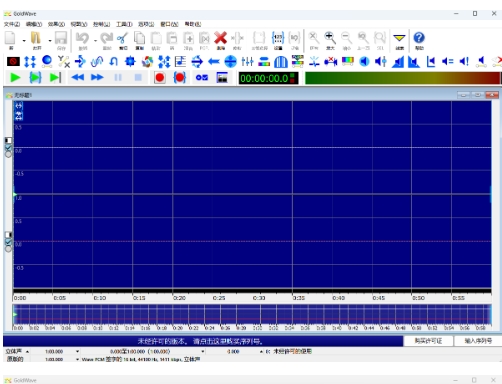Open the selection range dropdown arrow in status bar

point(203,351)
